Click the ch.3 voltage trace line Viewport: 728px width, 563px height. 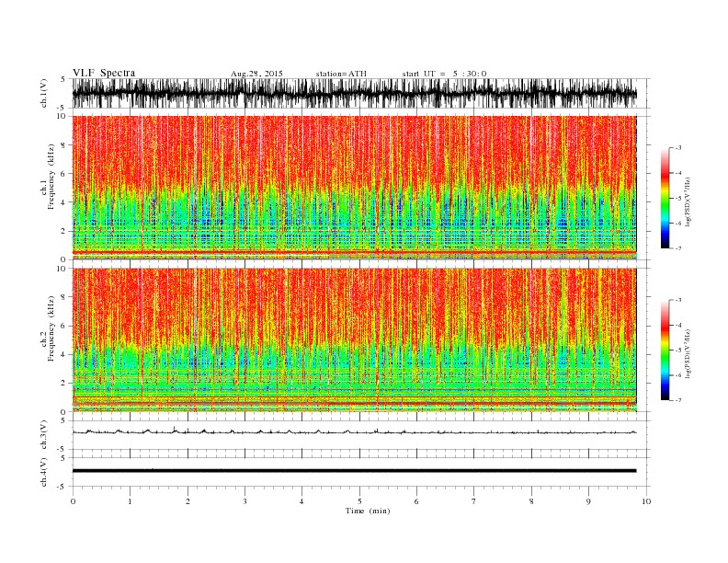354,431
